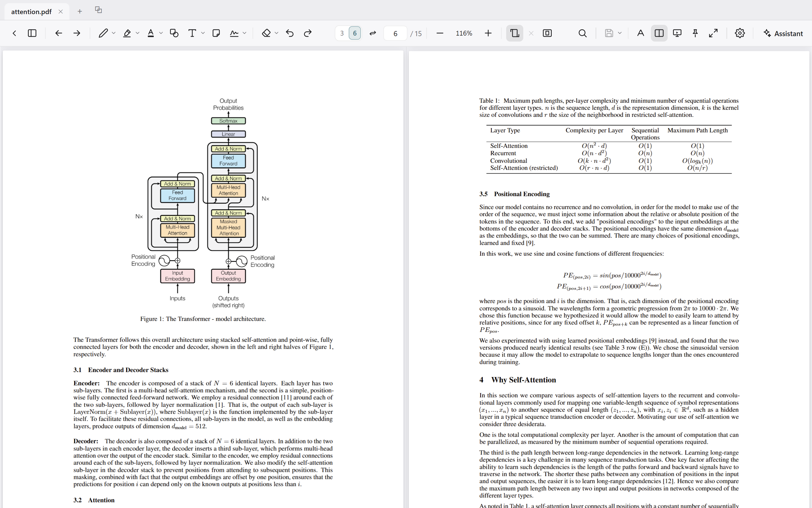Screen dimensions: 812x508
Task: Enter fullscreen with the expand arrows
Action: (713, 33)
